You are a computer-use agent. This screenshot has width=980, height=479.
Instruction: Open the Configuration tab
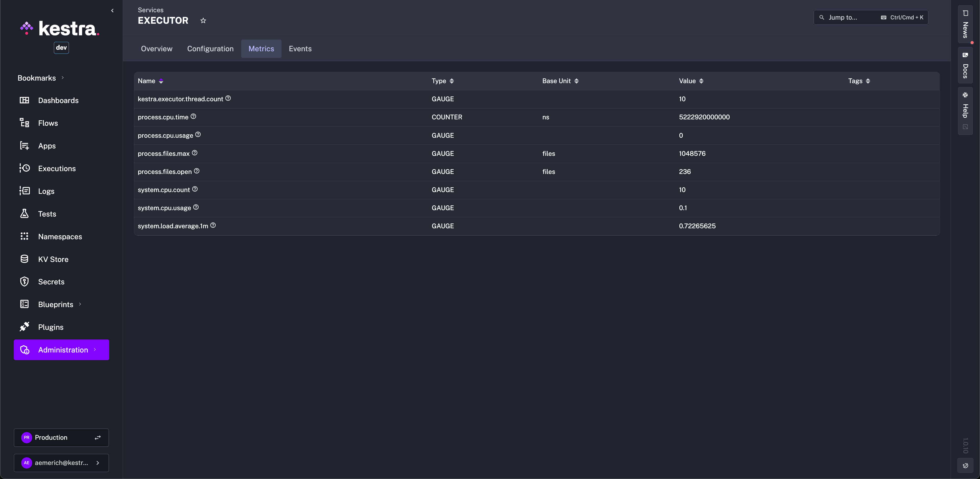pos(210,49)
